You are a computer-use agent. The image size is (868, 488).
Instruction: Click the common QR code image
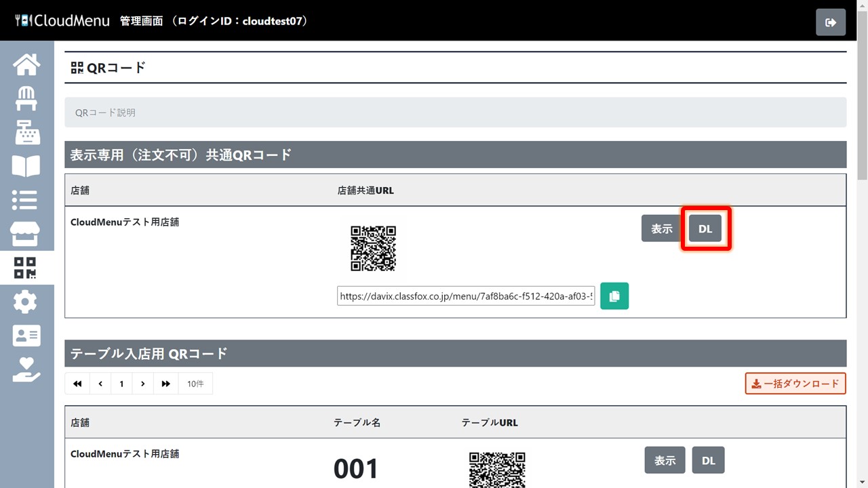pos(373,249)
